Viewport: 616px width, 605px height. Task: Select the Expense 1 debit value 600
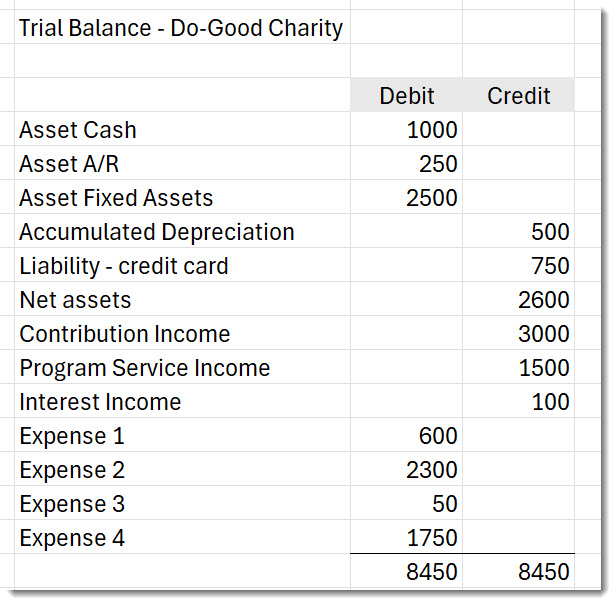pos(438,436)
